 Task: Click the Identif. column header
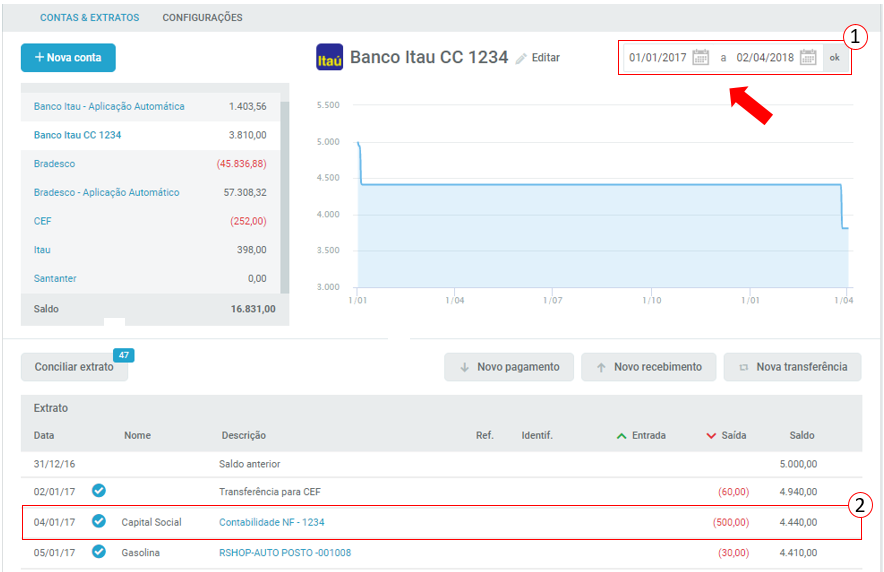click(537, 436)
